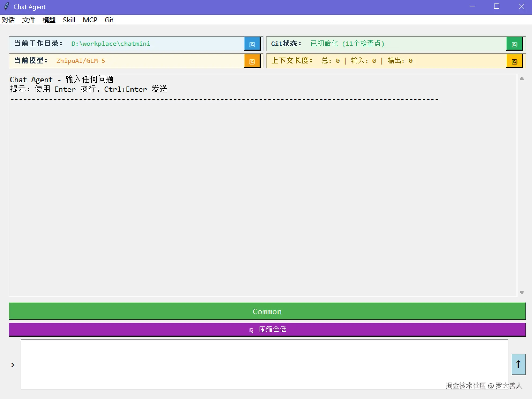
Task: Open the MCP menu
Action: click(90, 20)
